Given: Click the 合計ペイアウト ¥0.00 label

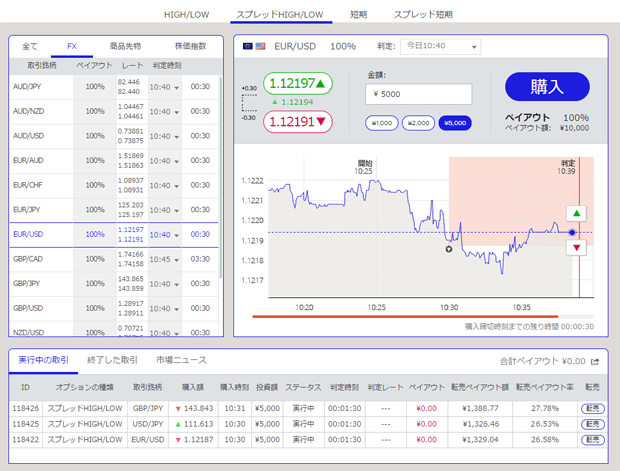Looking at the screenshot, I should tap(542, 361).
